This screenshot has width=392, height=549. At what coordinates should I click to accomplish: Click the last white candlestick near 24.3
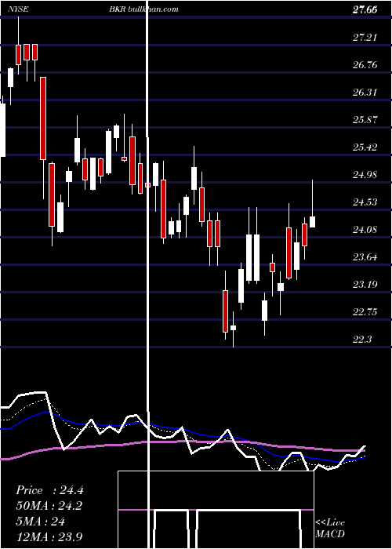312,222
